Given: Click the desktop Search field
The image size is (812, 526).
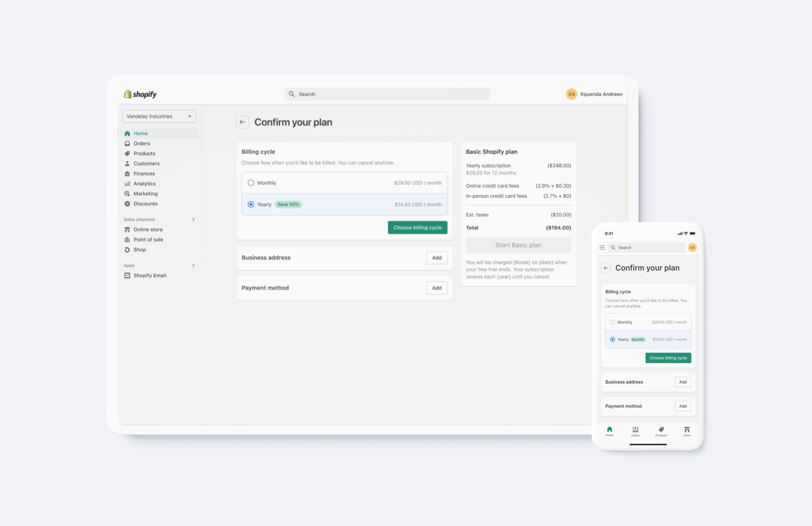Looking at the screenshot, I should pos(387,94).
